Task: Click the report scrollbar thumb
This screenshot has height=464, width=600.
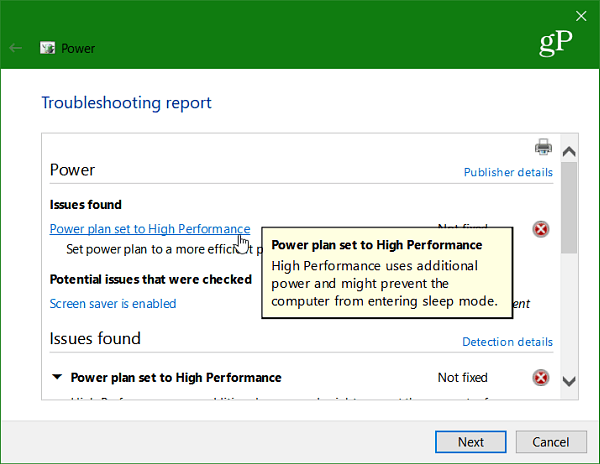Action: tap(569, 207)
